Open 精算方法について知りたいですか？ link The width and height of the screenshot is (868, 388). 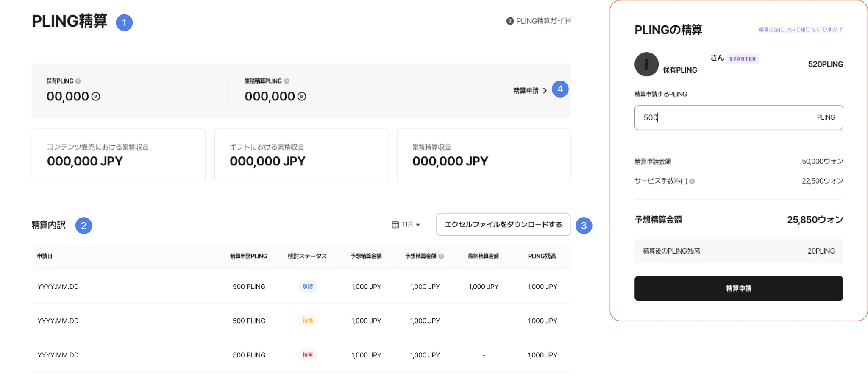click(800, 30)
